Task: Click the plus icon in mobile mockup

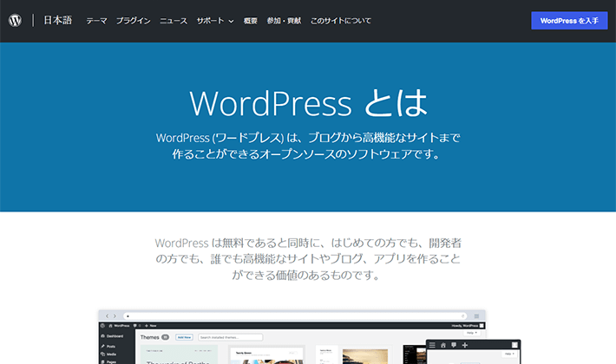Action: [x=465, y=345]
